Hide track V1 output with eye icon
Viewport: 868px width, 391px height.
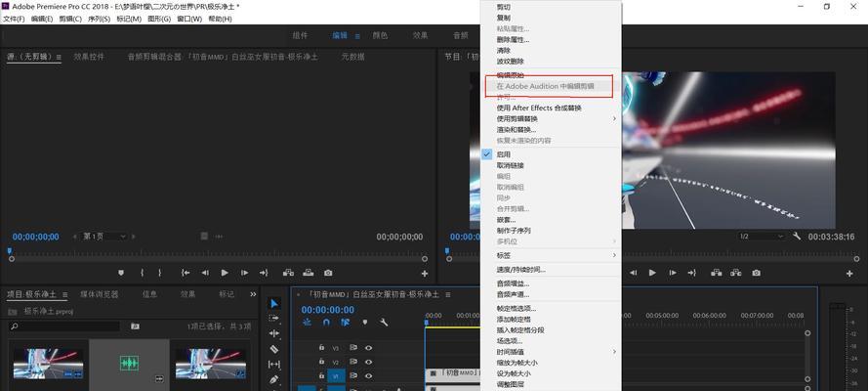[368, 376]
